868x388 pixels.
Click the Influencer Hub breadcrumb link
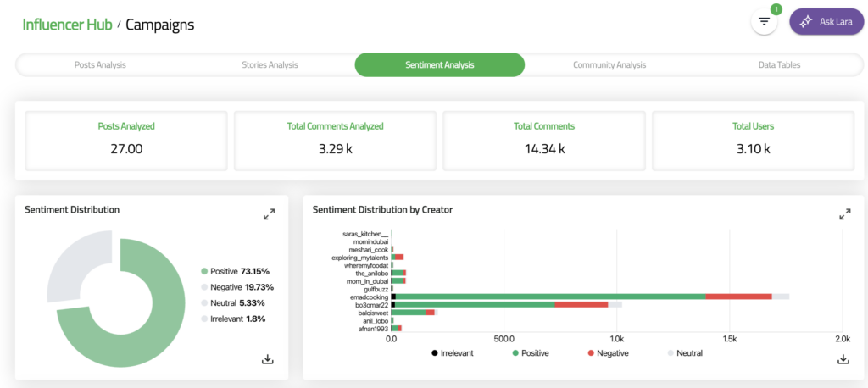coord(68,24)
